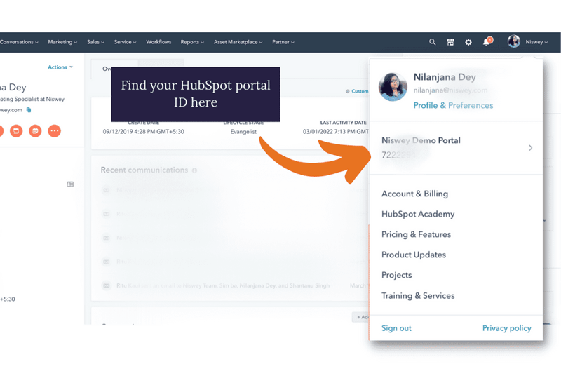Expand the Partner menu
The height and width of the screenshot is (392, 561).
(x=283, y=42)
